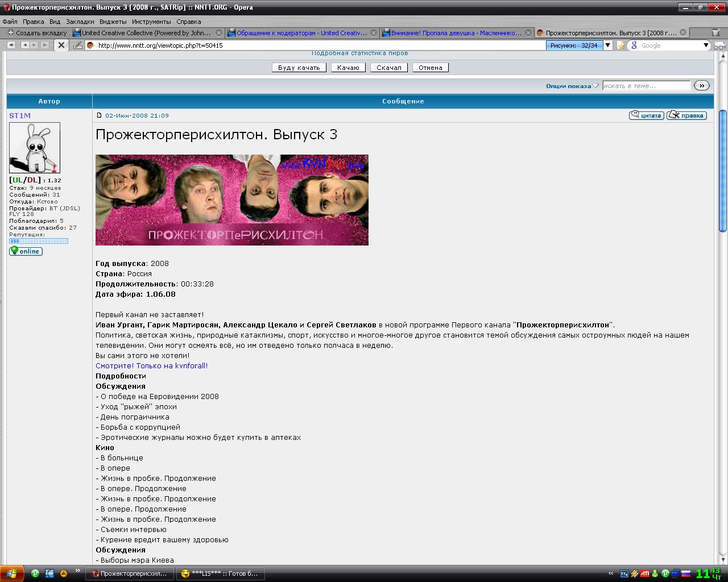This screenshot has height=582, width=728.
Task: Go forward using the forward arrow
Action: tap(34, 45)
